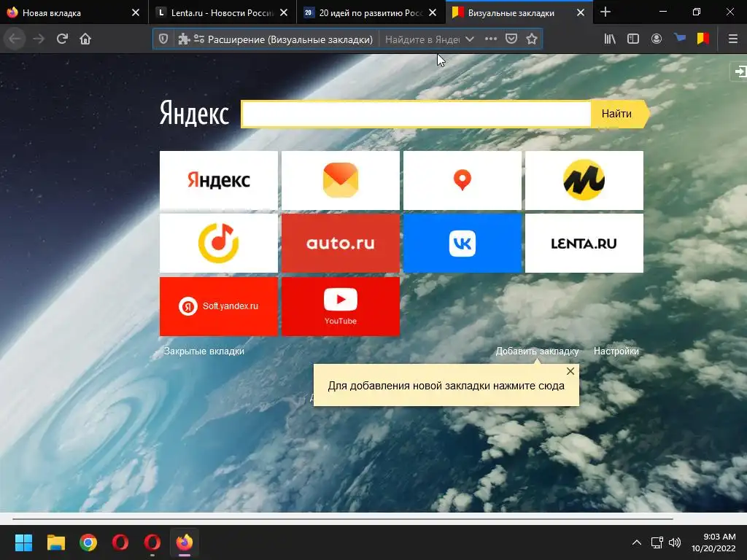Open the Firefox home page
Viewport: 747px width, 560px height.
coord(85,39)
